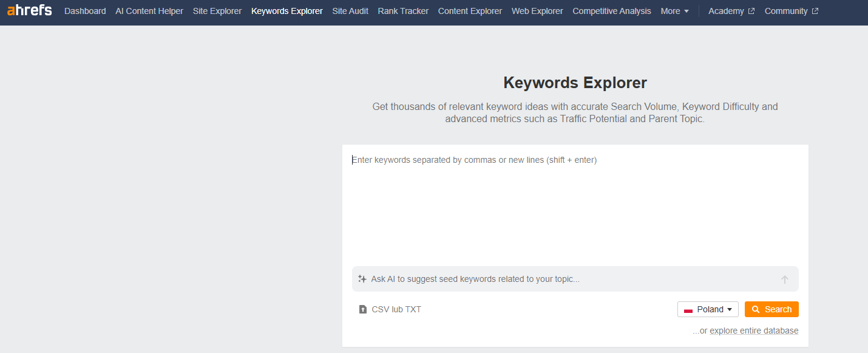
Task: Open the Dashboard tab
Action: point(85,11)
